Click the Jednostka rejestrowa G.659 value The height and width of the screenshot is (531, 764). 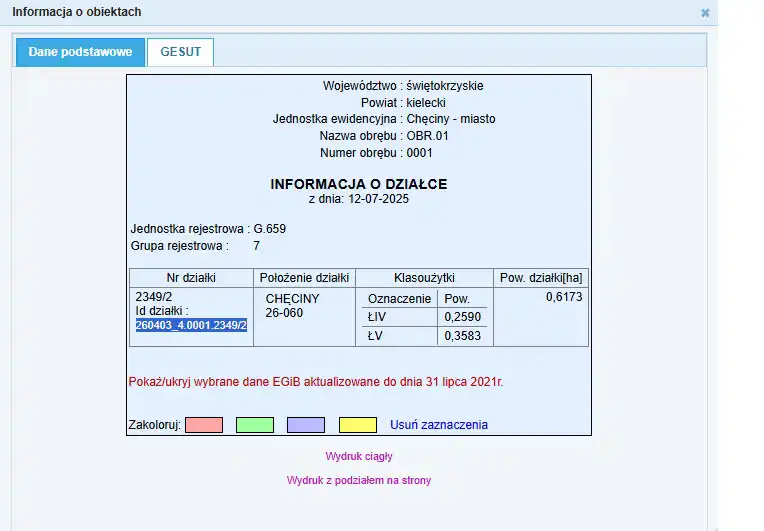pos(269,229)
